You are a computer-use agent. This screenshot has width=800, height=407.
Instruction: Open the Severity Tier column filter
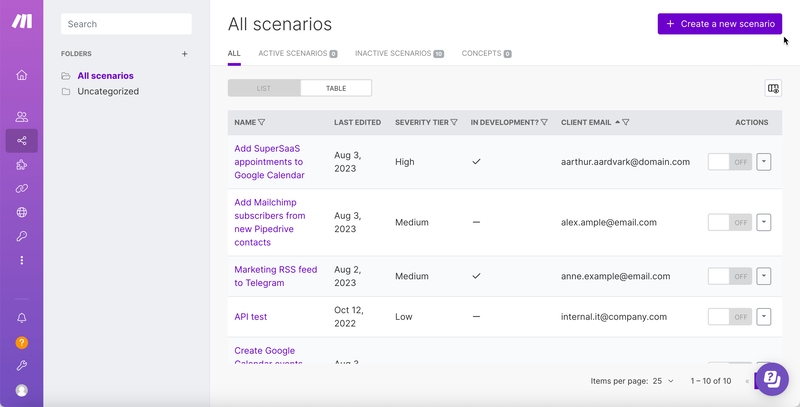(x=454, y=123)
